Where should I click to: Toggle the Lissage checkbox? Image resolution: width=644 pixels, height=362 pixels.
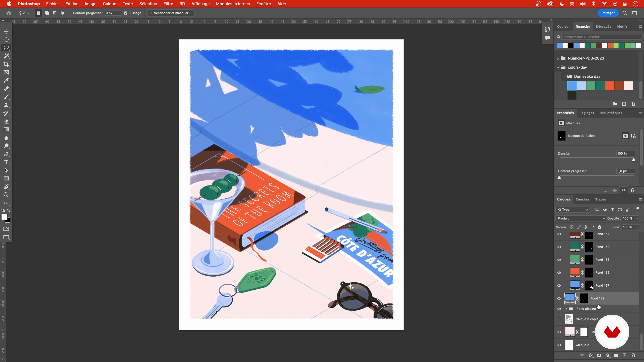coord(125,13)
